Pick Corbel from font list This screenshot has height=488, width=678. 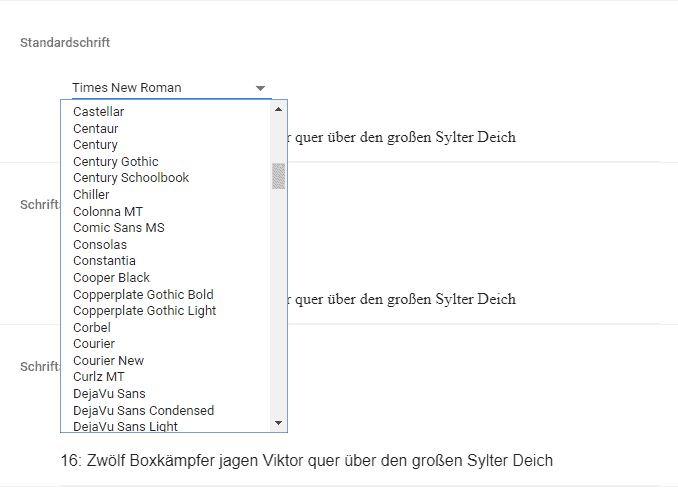pyautogui.click(x=166, y=327)
